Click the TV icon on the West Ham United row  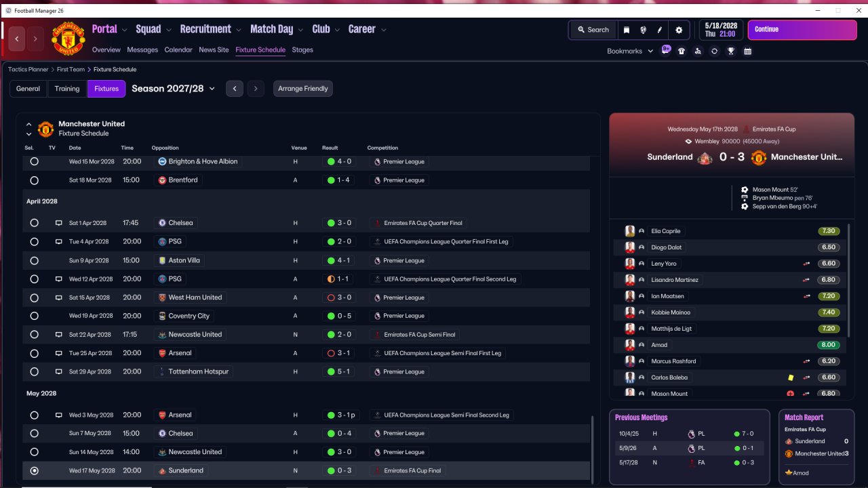[58, 298]
